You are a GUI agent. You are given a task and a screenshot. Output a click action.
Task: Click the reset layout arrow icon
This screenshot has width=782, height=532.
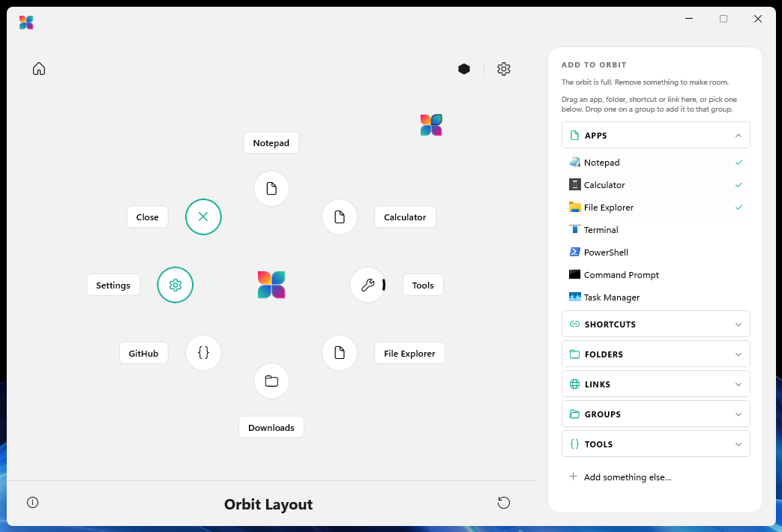(x=504, y=503)
